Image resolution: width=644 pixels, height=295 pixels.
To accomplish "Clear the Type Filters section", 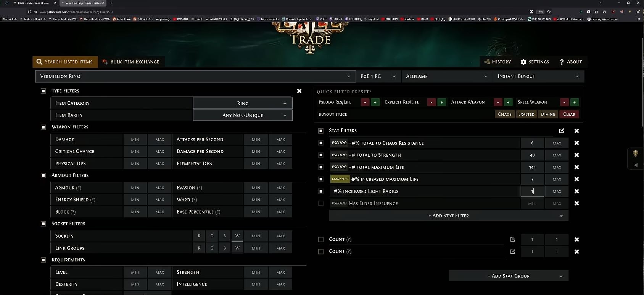I will (x=299, y=91).
